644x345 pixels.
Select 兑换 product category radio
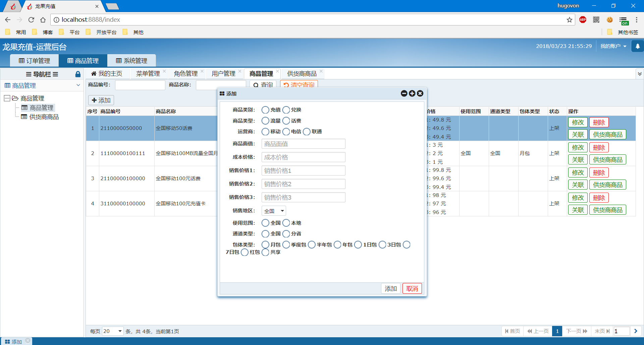tap(286, 110)
